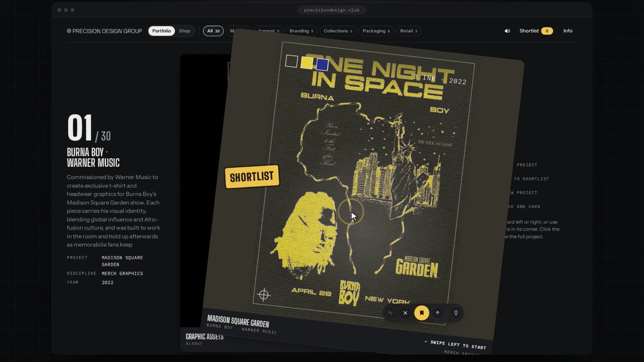The image size is (644, 362).
Task: Click the Madison Square Garden card title
Action: 238,322
